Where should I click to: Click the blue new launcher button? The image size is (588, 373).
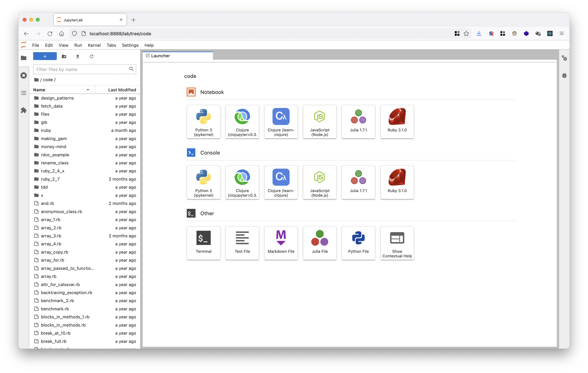point(45,56)
